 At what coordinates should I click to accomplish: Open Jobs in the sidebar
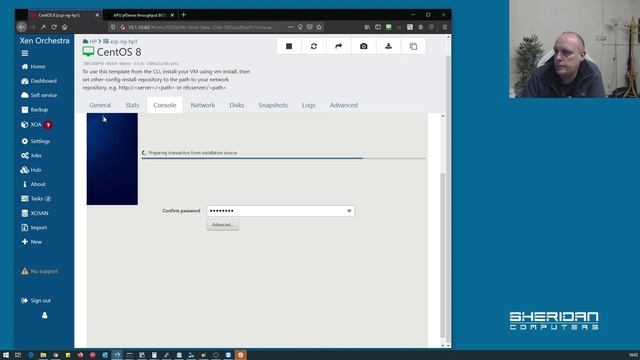(31, 156)
